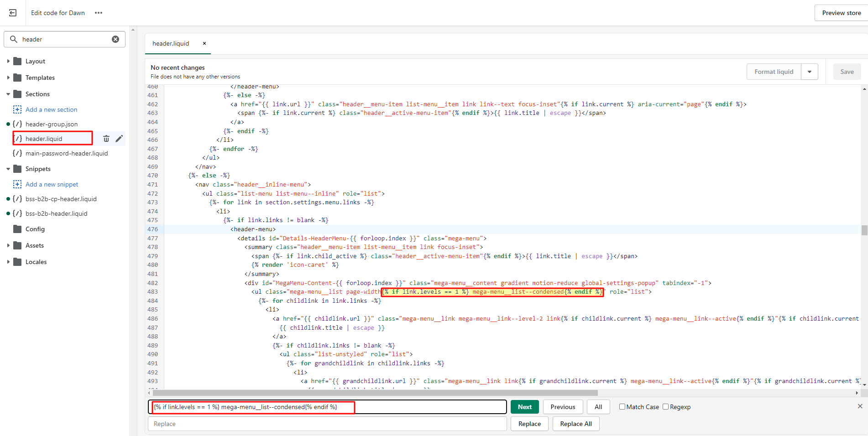The height and width of the screenshot is (436, 868).
Task: Close the header.liquid tab
Action: click(204, 43)
